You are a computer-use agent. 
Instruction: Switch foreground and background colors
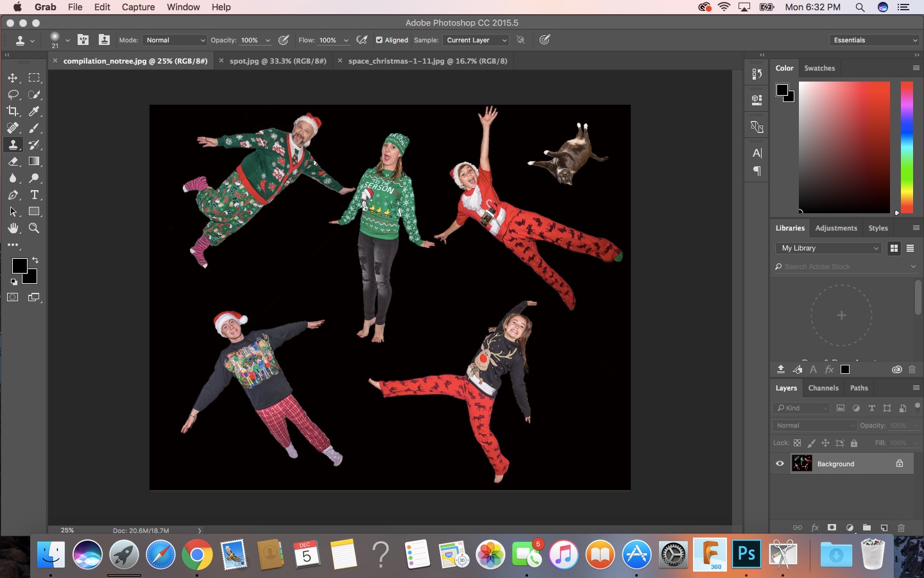point(35,260)
